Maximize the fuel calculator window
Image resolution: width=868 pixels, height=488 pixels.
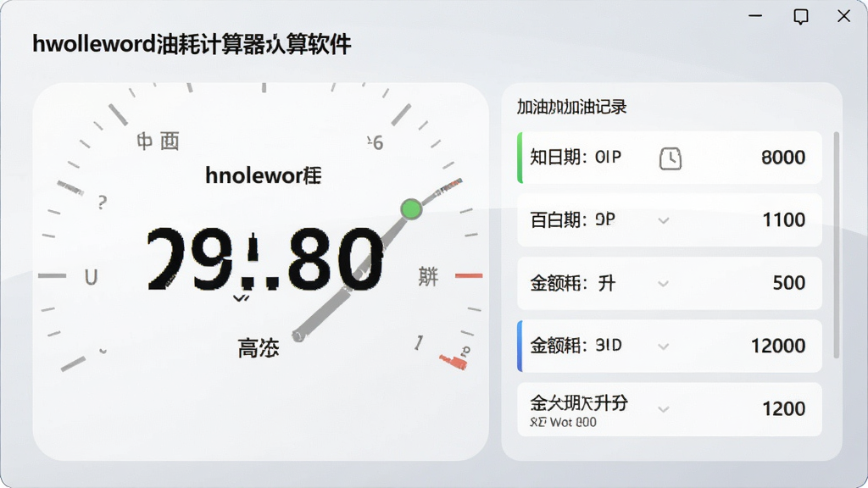pos(800,17)
